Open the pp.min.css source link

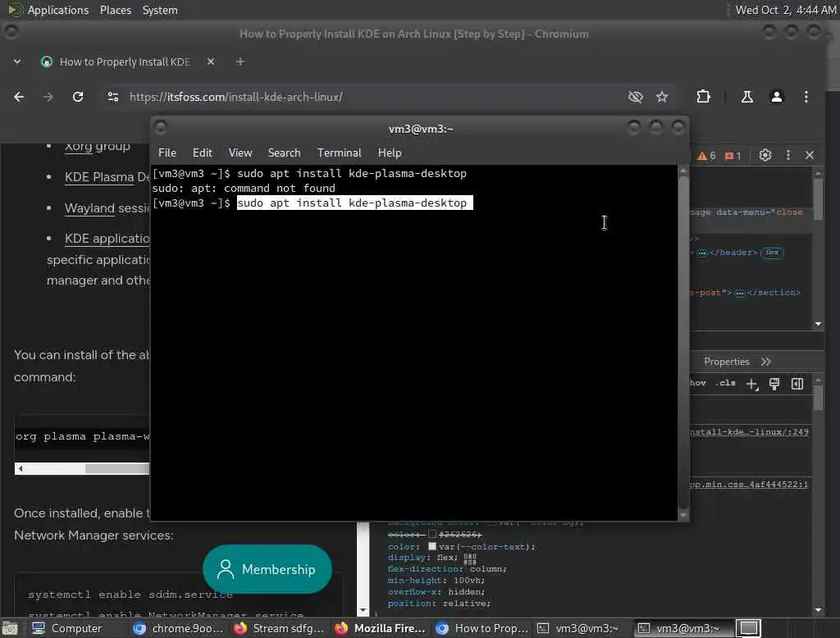click(749, 485)
